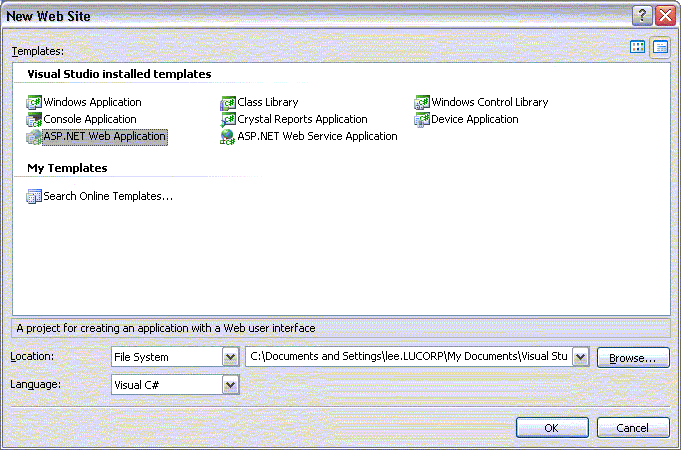Open the 'Search Online Templates...' entry
Screen dimensions: 681x450
point(108,196)
